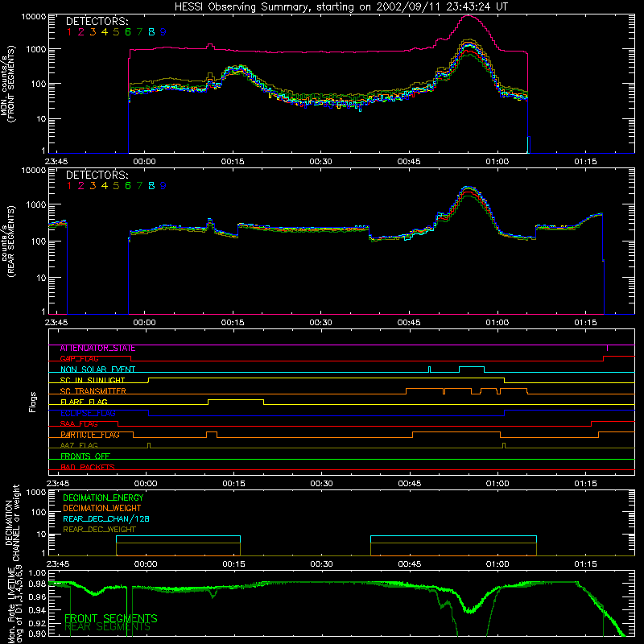Viewport: 644px width, 644px height.
Task: Click the 10000 y-axis value of the front segments plot
Action: click(x=34, y=16)
